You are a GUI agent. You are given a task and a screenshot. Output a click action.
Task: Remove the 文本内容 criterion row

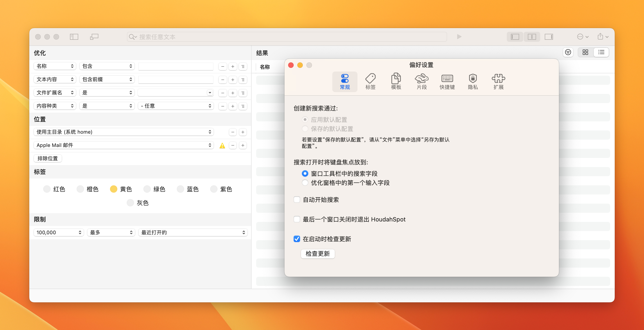(223, 80)
